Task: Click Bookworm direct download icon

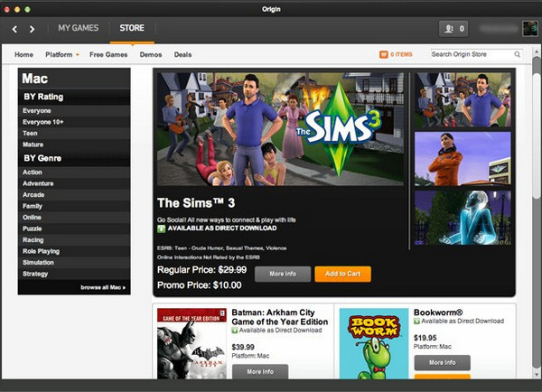Action: click(416, 322)
